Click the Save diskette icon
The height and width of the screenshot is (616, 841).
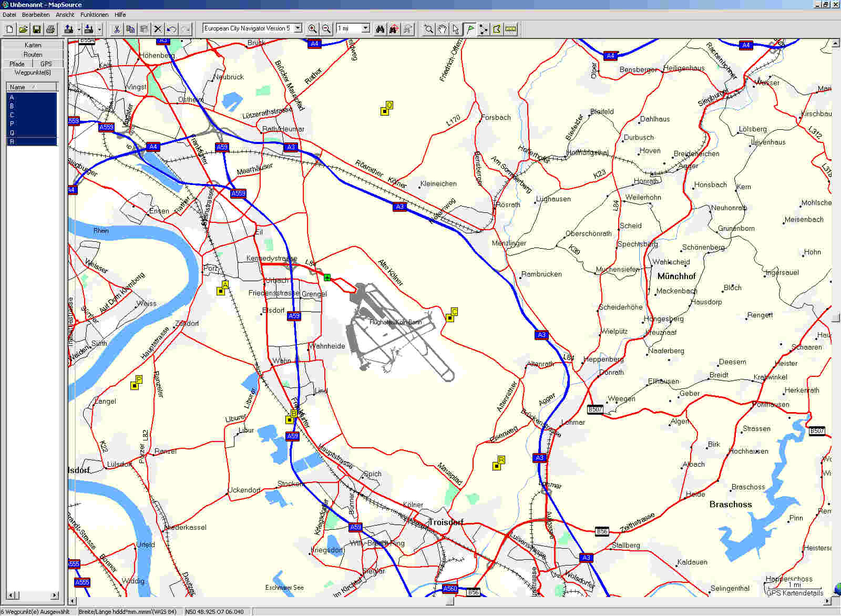tap(37, 29)
